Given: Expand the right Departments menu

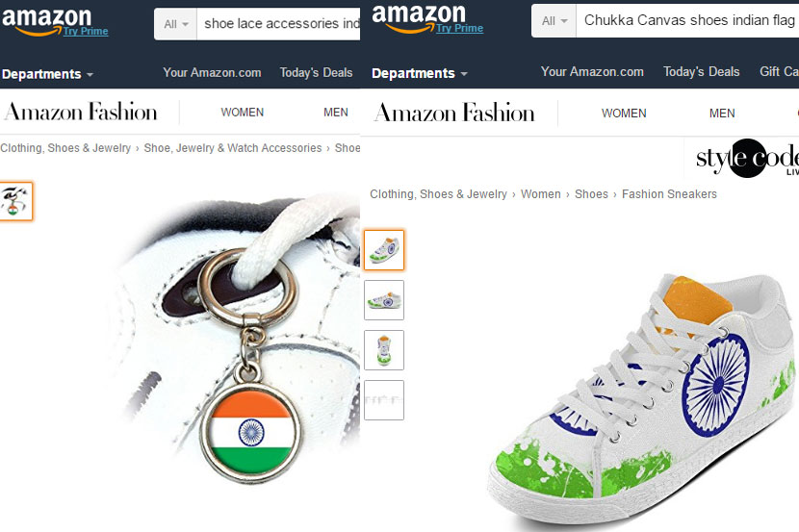Looking at the screenshot, I should (x=420, y=73).
